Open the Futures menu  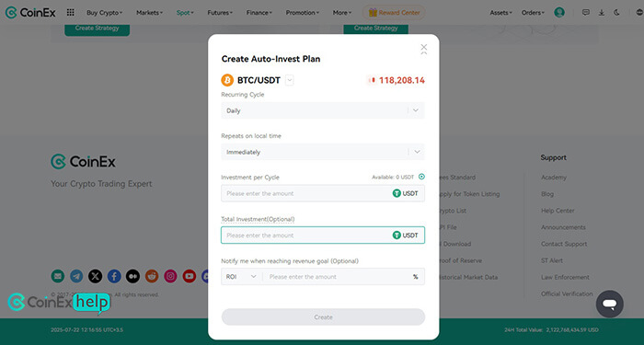pos(220,13)
